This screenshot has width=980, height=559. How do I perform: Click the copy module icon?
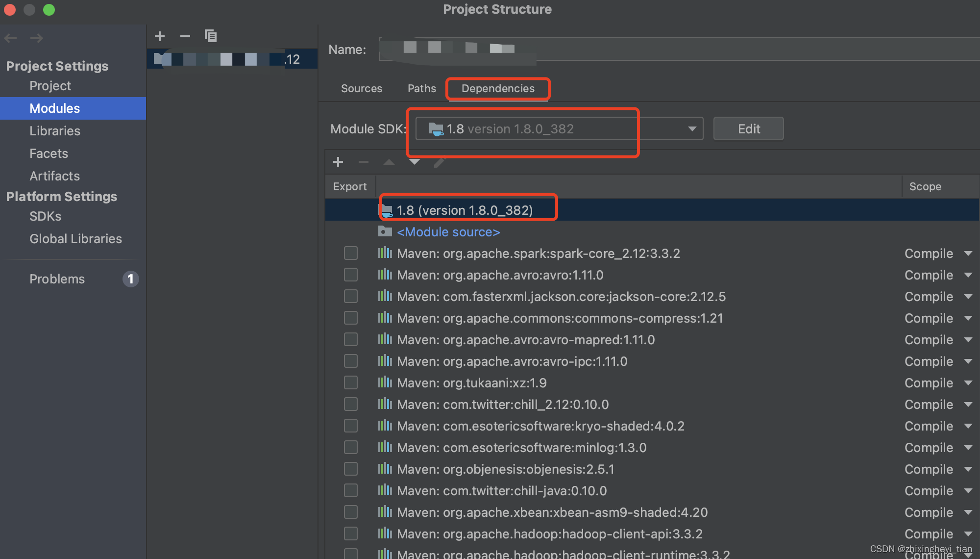click(x=211, y=36)
